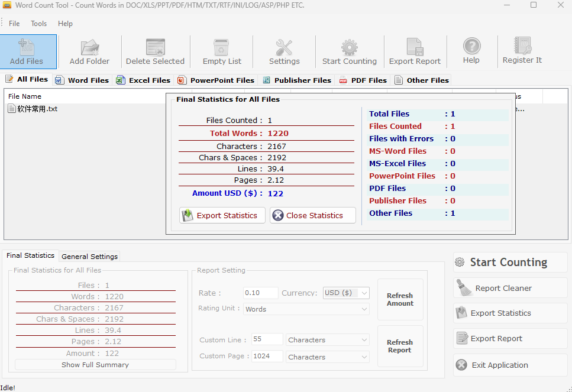Click the Empty List trash icon
The image size is (572, 392).
[x=221, y=47]
